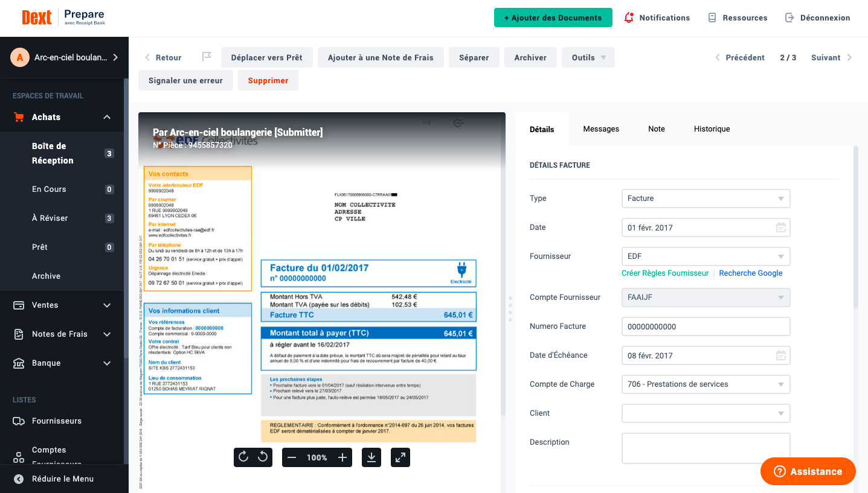Switch to the Messages tab
This screenshot has width=868, height=493.
601,129
